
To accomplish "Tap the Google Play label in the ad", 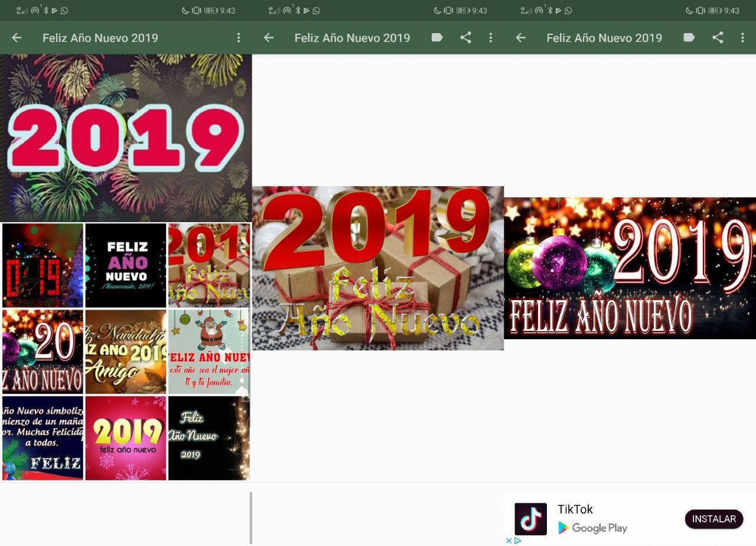I will click(592, 528).
